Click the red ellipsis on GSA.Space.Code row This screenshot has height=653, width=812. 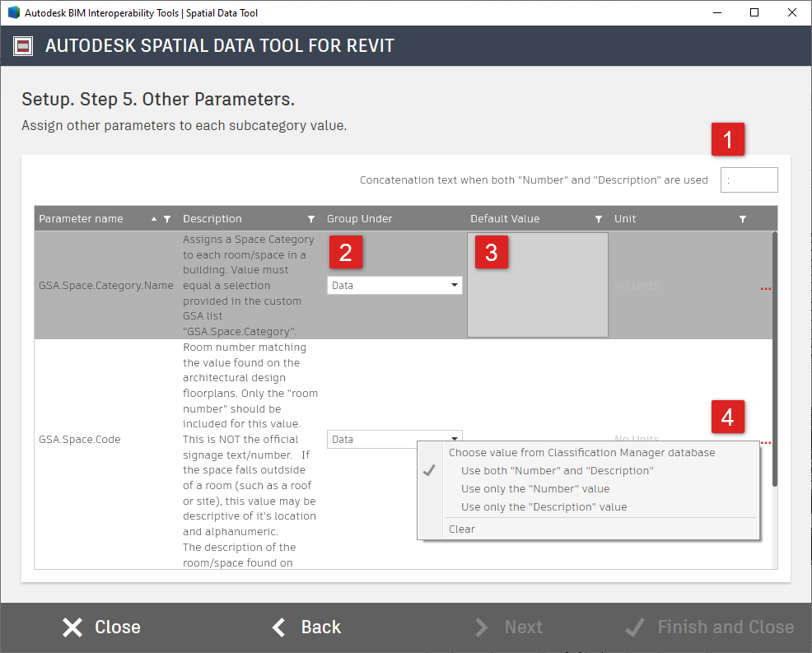[765, 441]
